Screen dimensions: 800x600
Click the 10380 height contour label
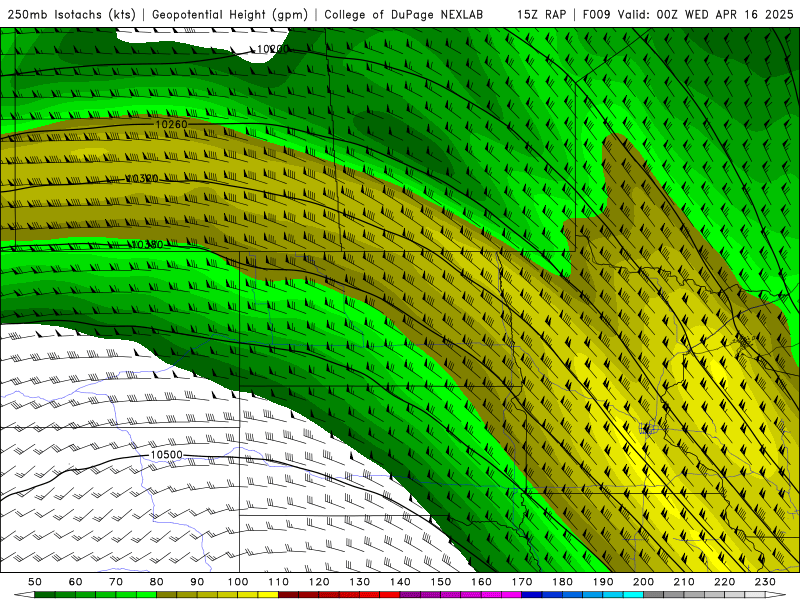147,245
